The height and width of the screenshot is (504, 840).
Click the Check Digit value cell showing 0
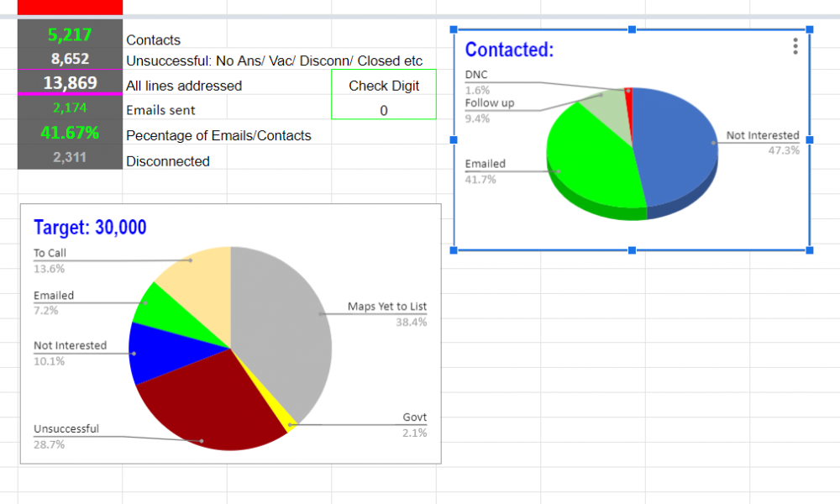[383, 110]
